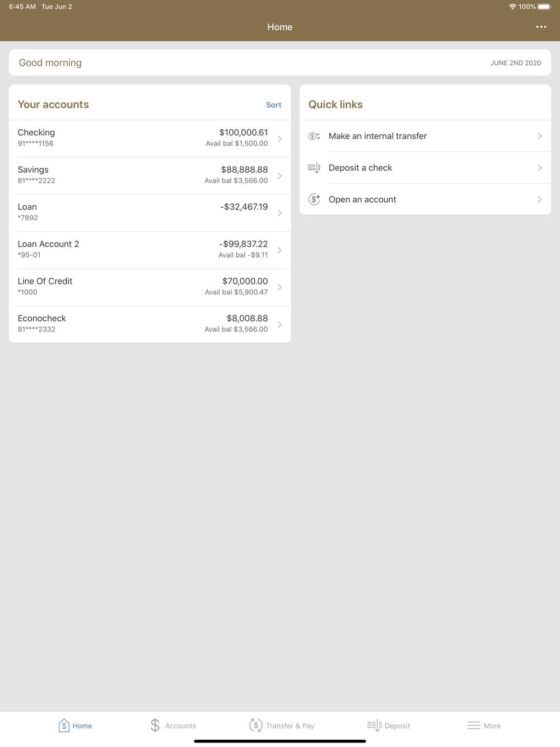560x747 pixels.
Task: Sort your accounts list
Action: [x=273, y=105]
